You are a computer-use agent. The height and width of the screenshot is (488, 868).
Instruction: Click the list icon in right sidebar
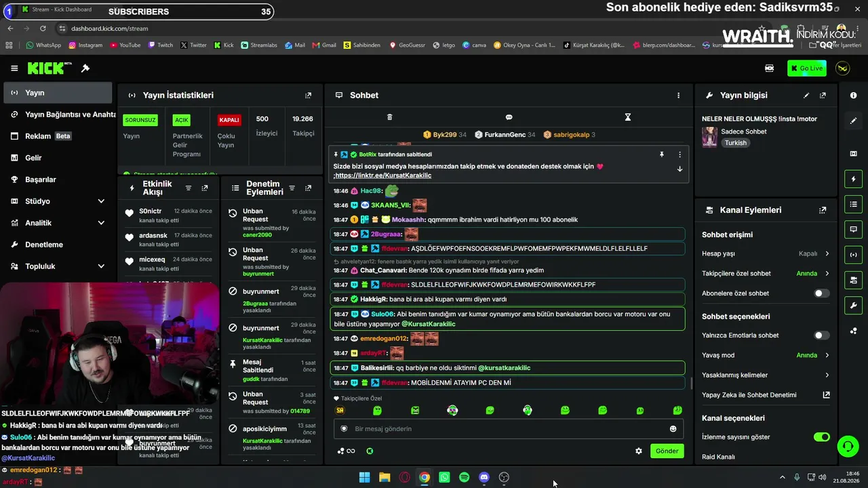(x=853, y=204)
